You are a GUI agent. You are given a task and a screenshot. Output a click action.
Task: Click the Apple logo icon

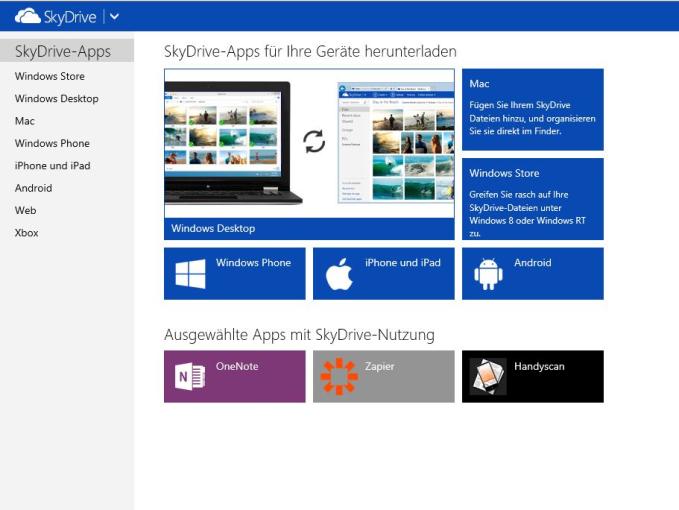[339, 274]
